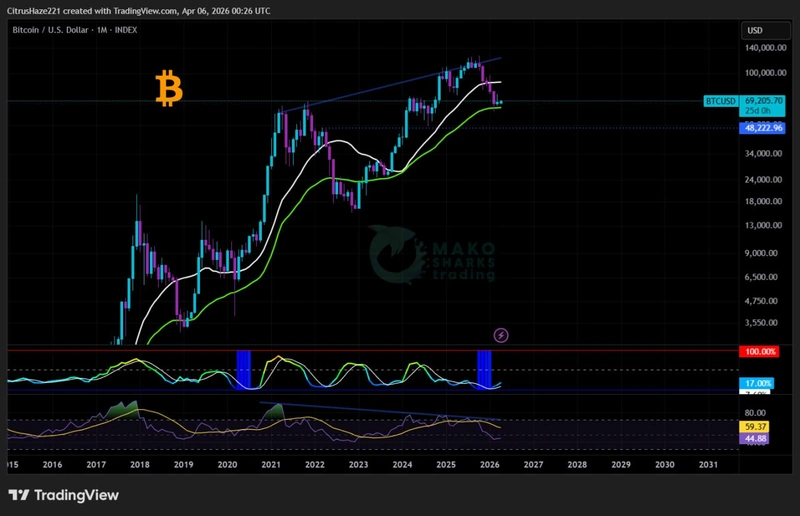Click the 2021 label on time axis
Screen dimensions: 800x516
coord(271,465)
